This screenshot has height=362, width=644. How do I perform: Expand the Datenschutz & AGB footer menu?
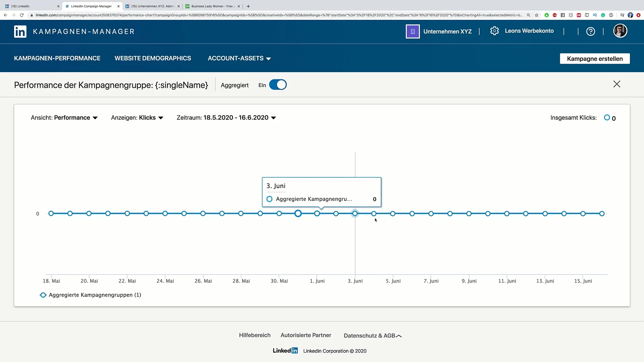(373, 336)
